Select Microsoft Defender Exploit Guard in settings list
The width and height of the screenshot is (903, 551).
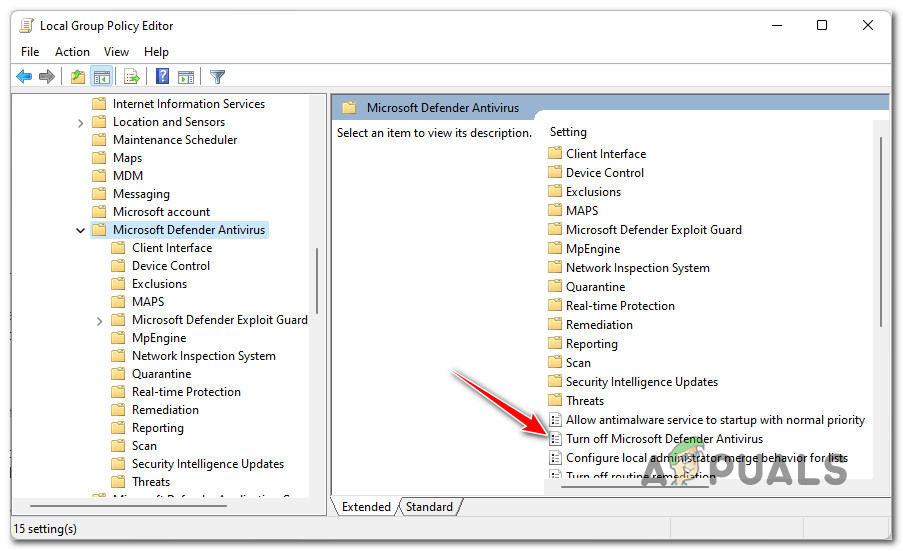pos(654,230)
